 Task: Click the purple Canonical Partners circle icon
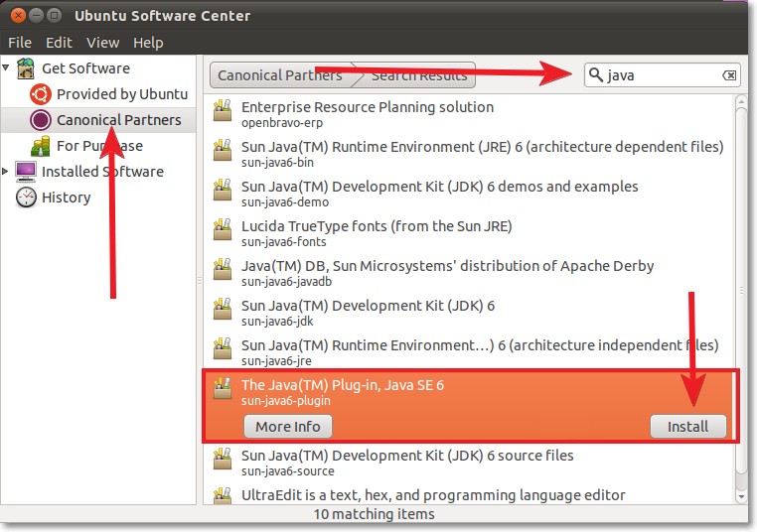(40, 120)
